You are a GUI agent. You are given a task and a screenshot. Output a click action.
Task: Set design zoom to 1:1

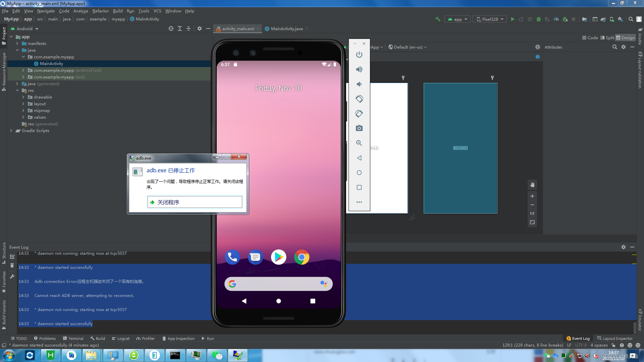coord(532,214)
